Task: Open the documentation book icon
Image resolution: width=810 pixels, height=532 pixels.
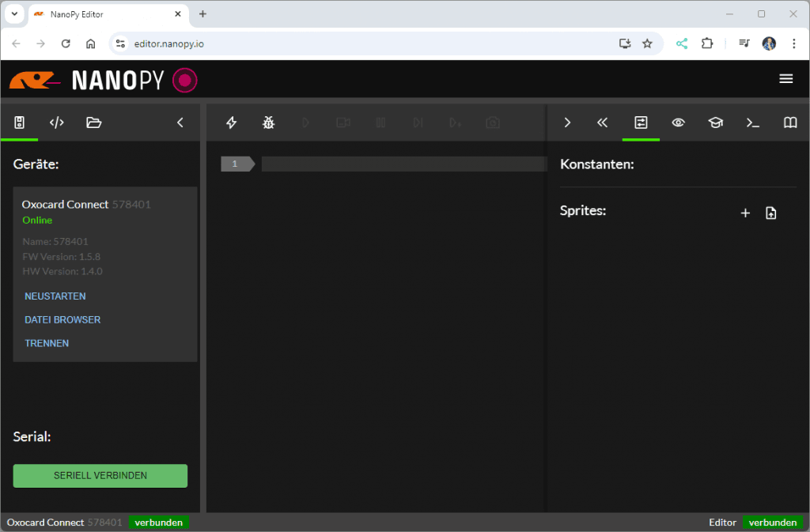Action: [x=789, y=123]
